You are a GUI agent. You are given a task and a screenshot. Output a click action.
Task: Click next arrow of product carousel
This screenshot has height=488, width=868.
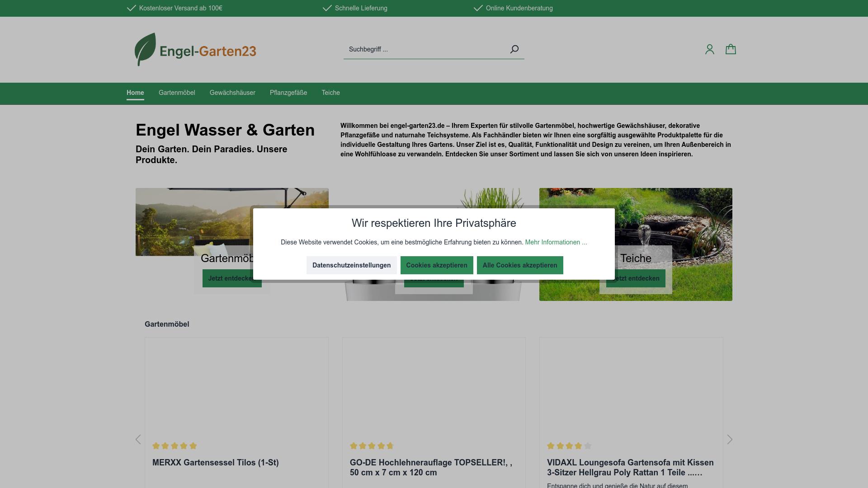click(729, 440)
